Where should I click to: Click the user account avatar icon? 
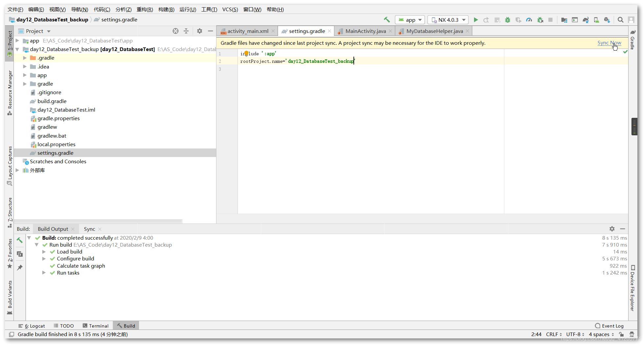pos(631,20)
